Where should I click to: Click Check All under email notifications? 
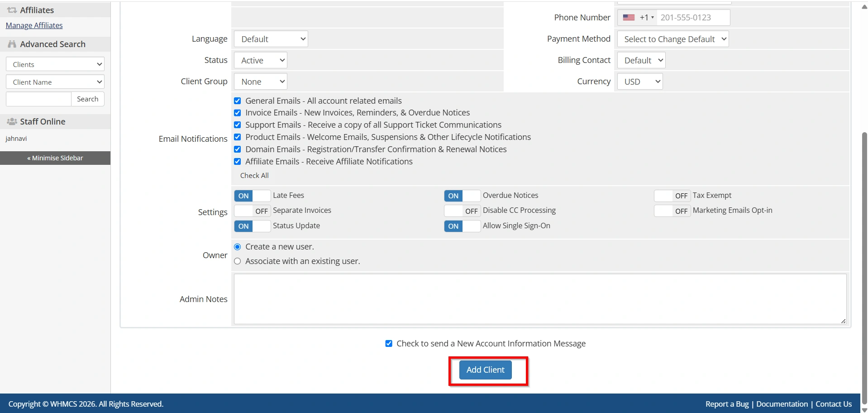click(x=254, y=176)
